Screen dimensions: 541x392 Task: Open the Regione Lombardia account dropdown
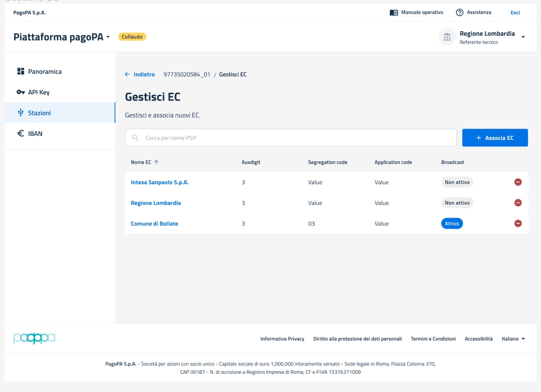523,37
